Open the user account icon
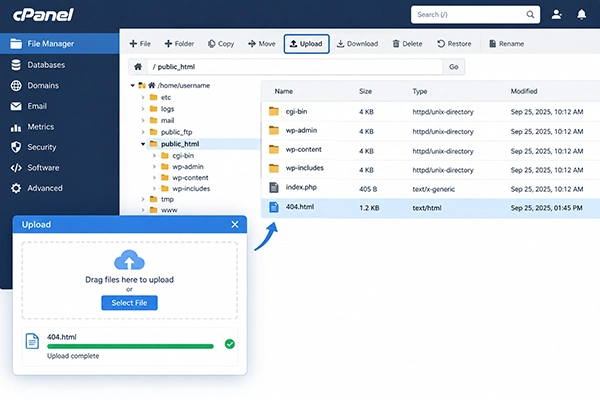This screenshot has height=400, width=600. click(556, 15)
